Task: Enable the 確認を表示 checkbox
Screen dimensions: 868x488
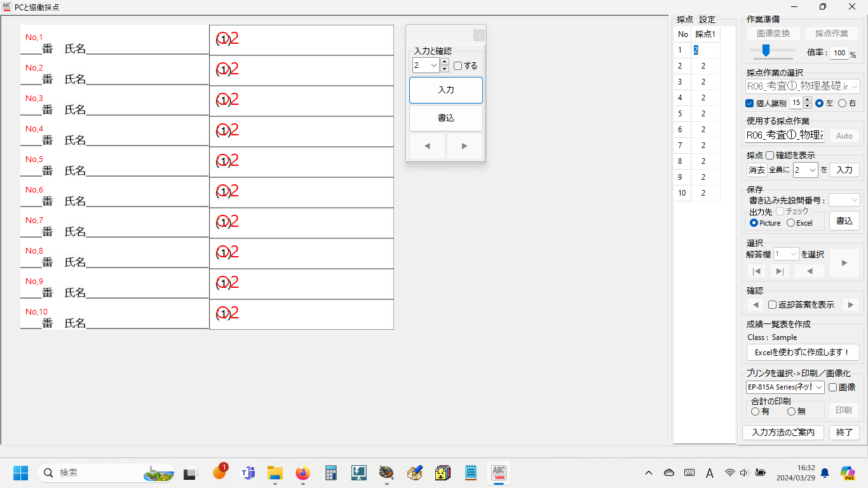Action: [x=770, y=156]
